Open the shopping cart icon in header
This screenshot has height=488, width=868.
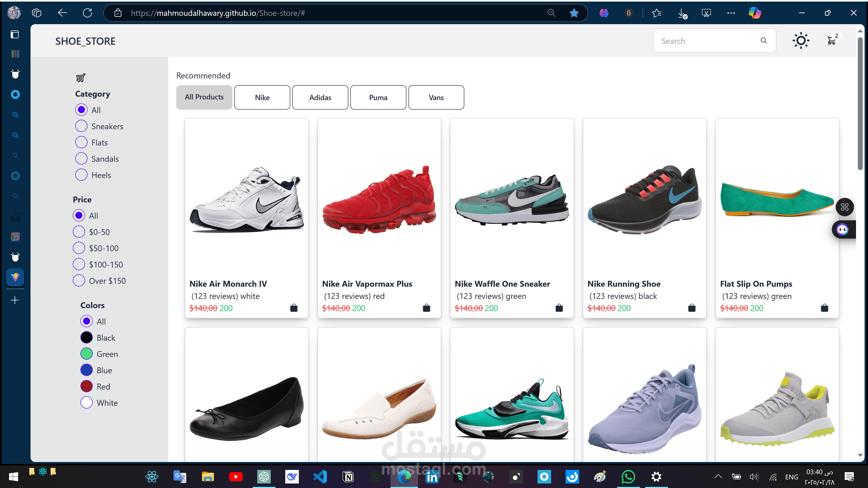(832, 40)
